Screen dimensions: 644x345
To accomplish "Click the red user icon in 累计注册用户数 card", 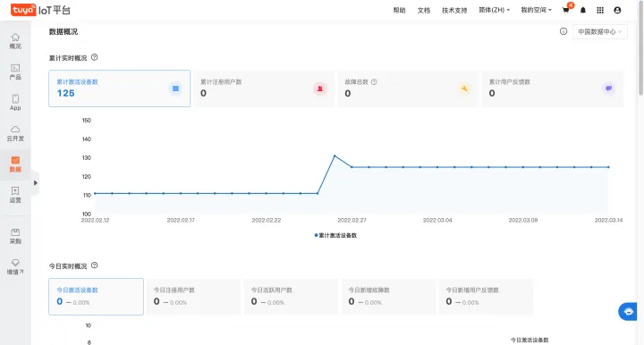I will 320,88.
